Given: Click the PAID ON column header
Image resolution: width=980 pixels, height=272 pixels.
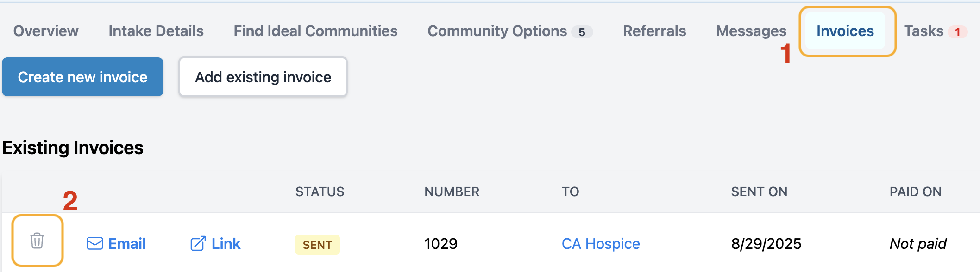Looking at the screenshot, I should 916,192.
